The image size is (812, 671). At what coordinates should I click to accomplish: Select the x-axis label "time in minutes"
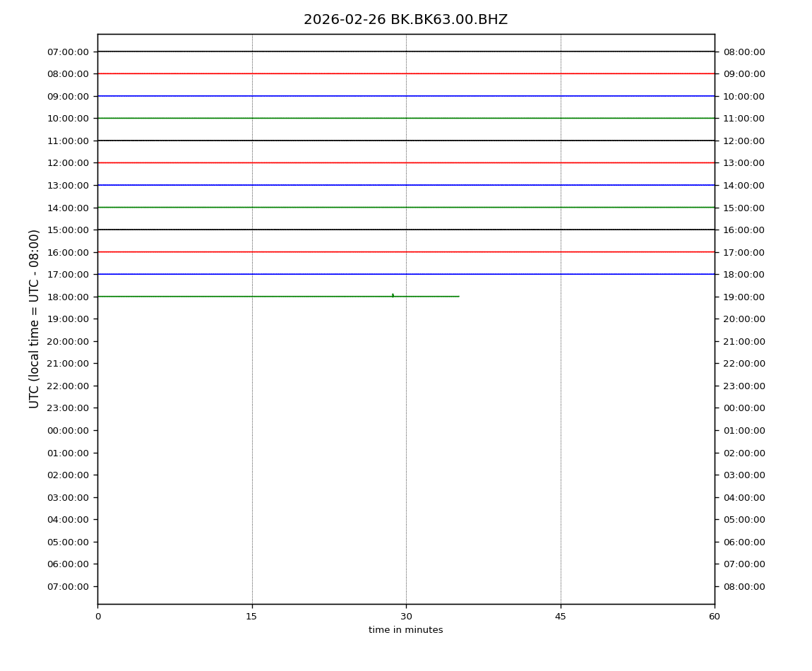click(405, 630)
